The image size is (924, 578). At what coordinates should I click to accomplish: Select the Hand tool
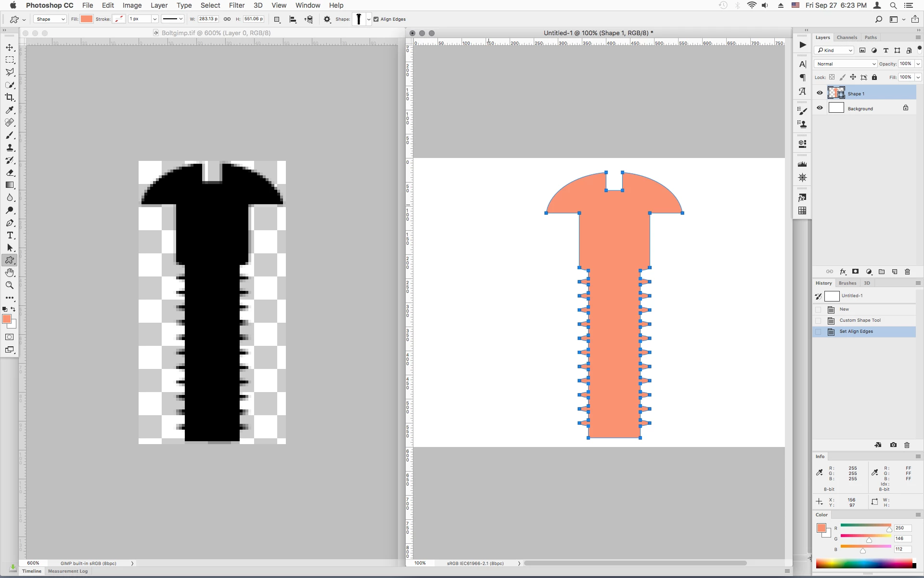coord(10,273)
